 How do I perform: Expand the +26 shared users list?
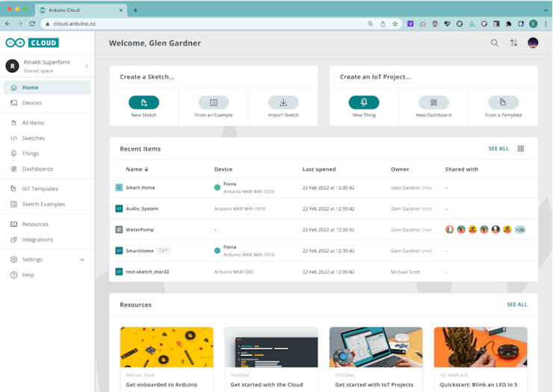point(520,230)
